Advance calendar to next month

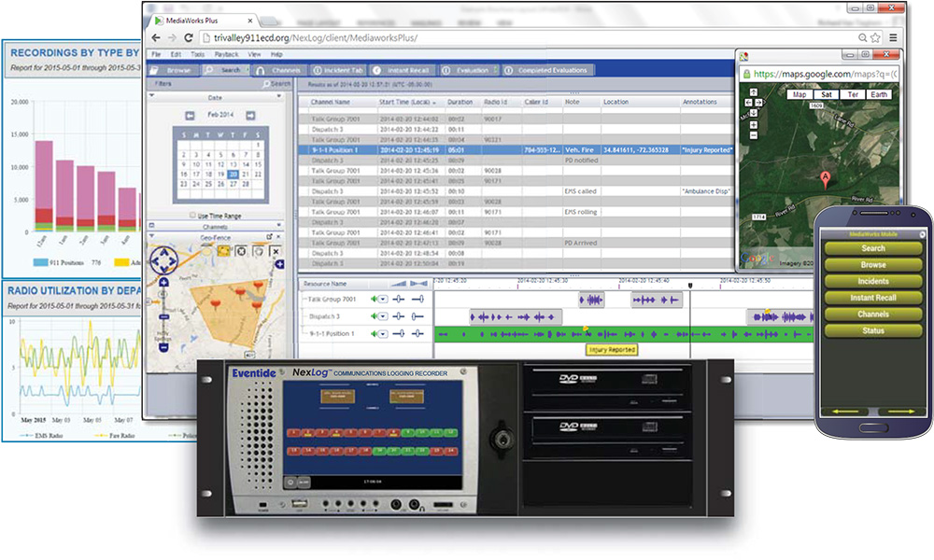tap(250, 115)
